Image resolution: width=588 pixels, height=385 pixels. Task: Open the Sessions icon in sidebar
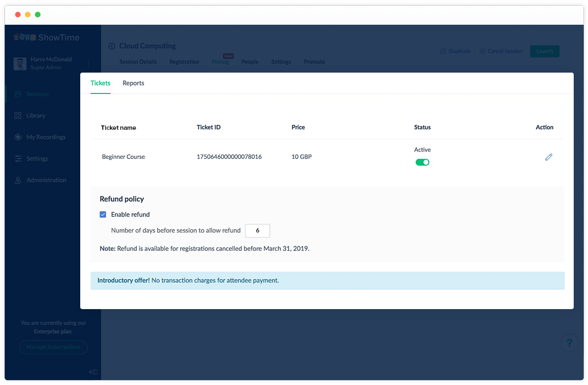point(18,94)
